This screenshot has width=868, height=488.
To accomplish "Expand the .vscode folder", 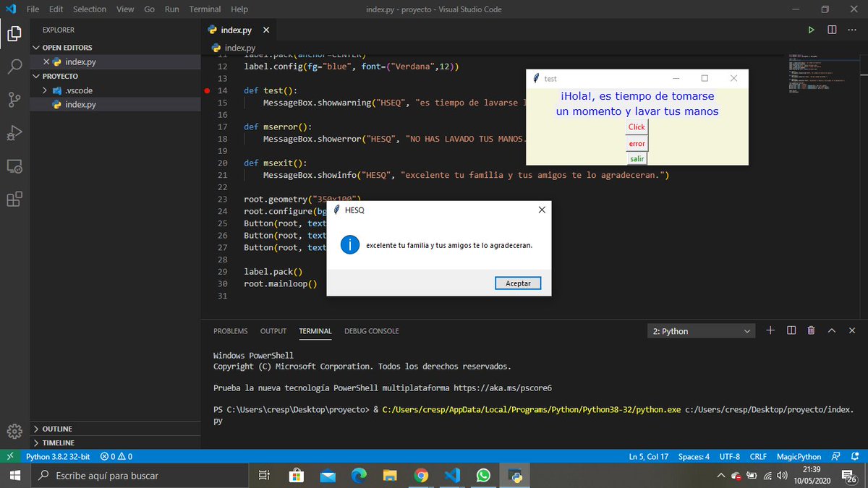I will (114, 90).
